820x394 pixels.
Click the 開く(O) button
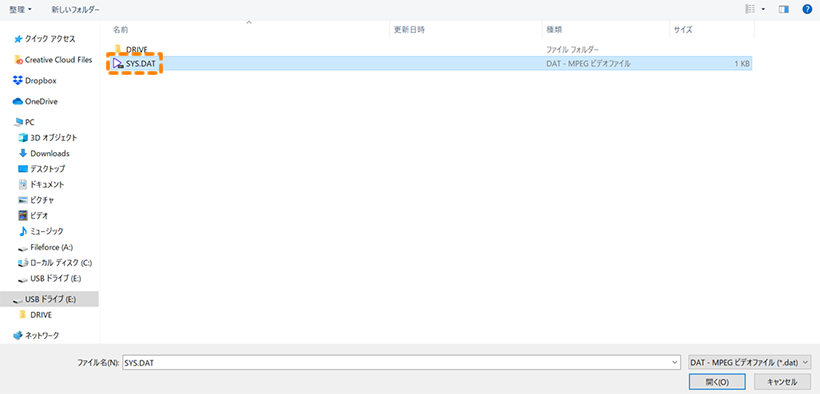pos(718,382)
